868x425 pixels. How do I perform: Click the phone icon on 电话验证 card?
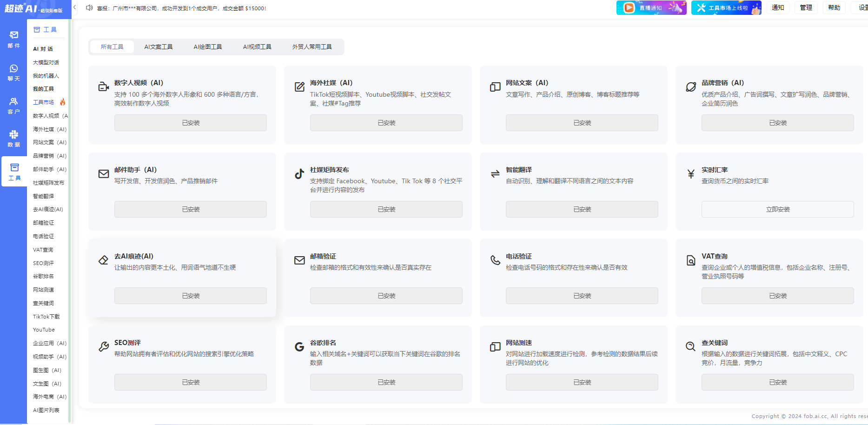(495, 260)
